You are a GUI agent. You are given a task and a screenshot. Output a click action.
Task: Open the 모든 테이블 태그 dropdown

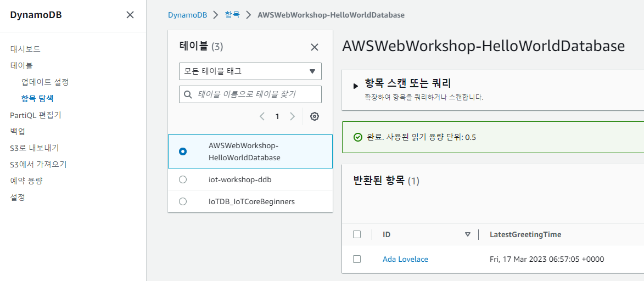point(250,71)
